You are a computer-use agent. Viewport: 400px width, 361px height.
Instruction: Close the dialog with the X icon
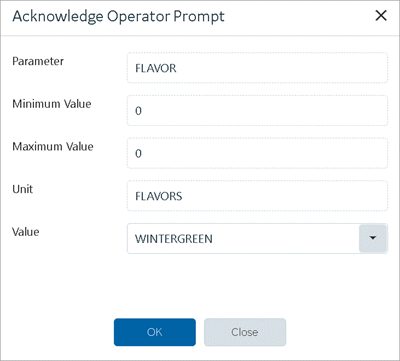pos(381,16)
